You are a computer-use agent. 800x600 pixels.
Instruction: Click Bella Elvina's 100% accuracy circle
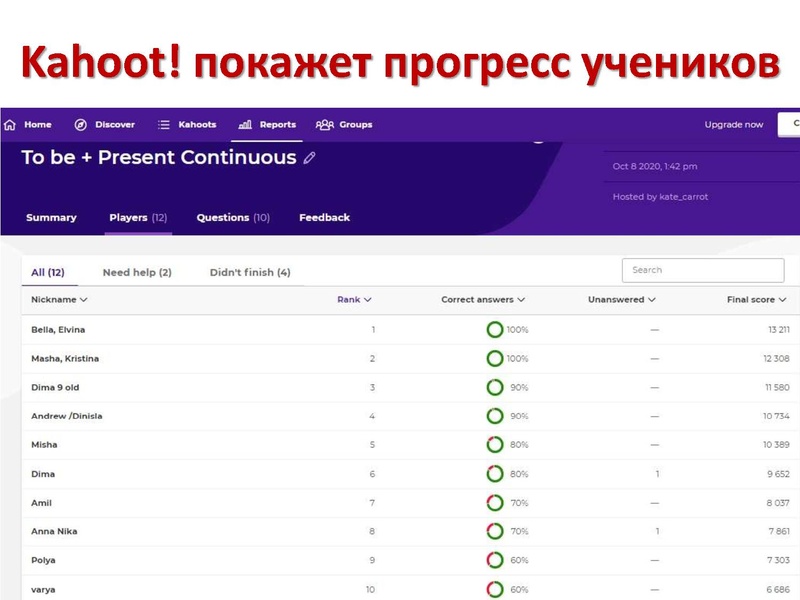(x=495, y=329)
